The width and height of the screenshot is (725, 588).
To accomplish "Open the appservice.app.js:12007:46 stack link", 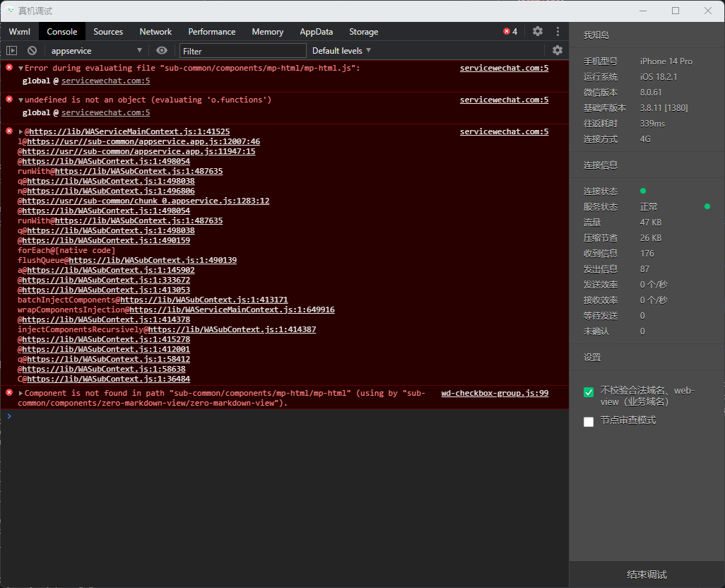I will [x=143, y=141].
